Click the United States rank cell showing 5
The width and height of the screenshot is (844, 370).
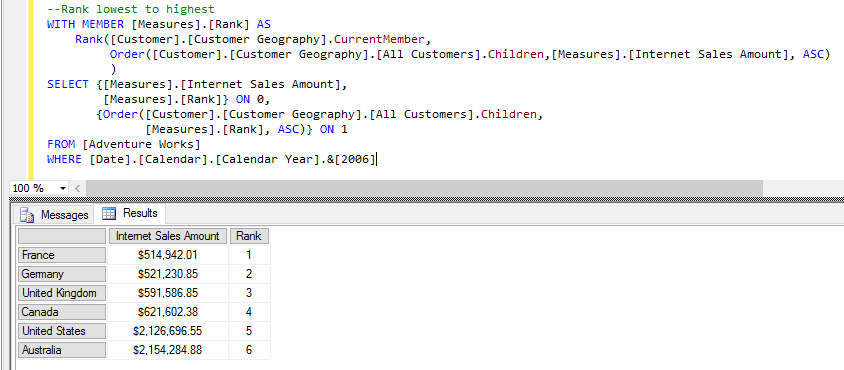249,331
